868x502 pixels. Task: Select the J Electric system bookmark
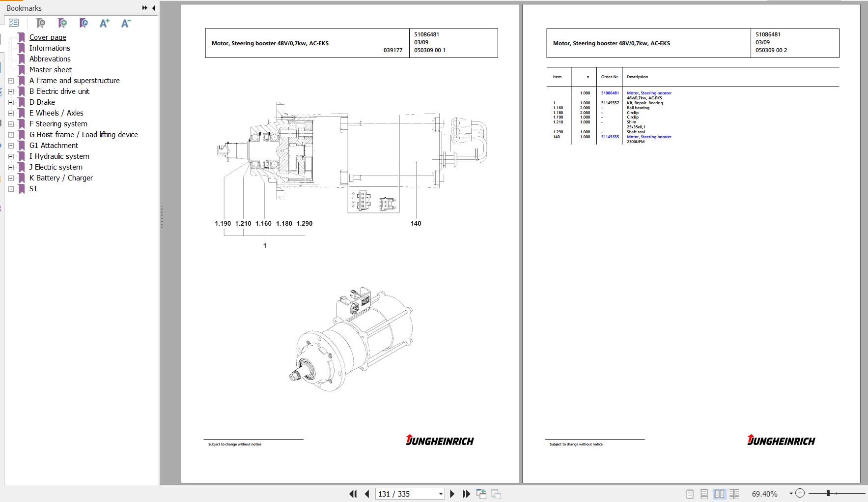click(x=56, y=167)
